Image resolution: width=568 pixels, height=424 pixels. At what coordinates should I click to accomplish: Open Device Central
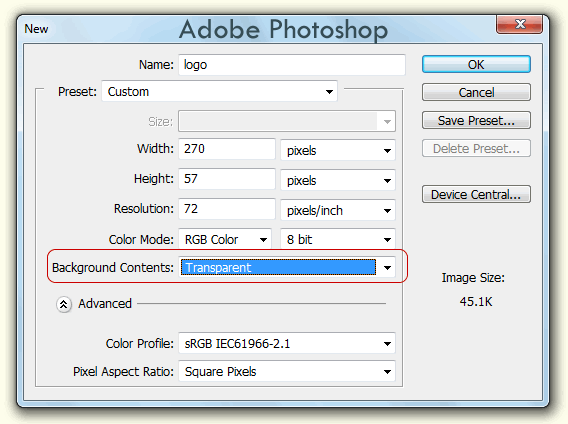(x=476, y=194)
